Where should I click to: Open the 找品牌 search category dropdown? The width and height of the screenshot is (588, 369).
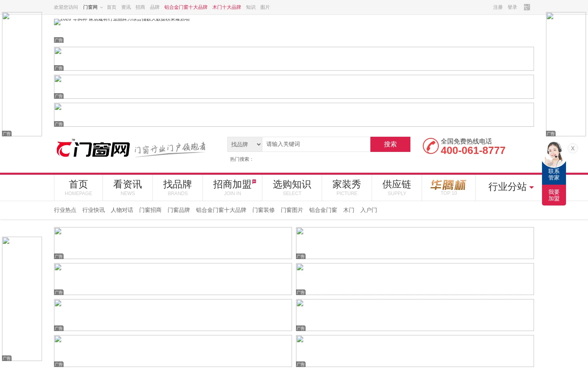(245, 144)
